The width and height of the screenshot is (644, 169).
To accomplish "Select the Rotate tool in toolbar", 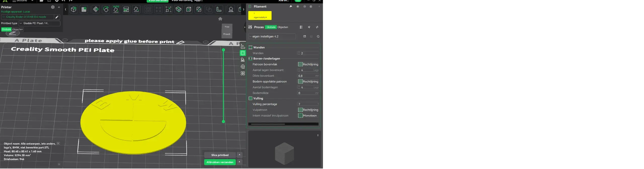I will click(x=106, y=10).
